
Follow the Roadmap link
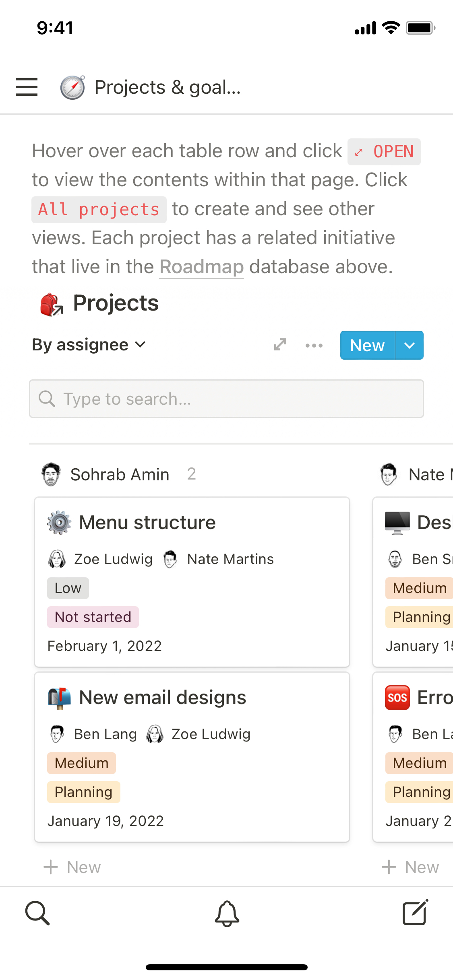201,267
